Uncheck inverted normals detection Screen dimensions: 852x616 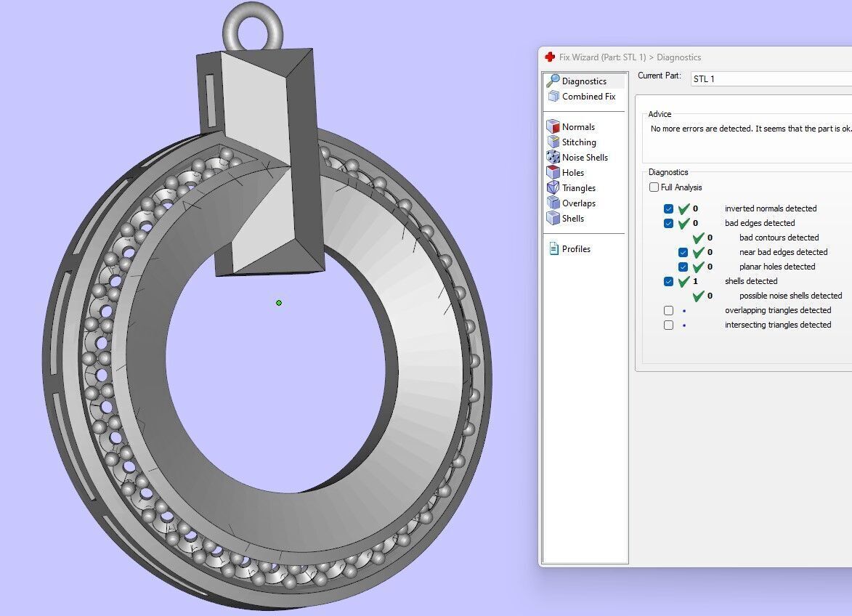pos(668,208)
